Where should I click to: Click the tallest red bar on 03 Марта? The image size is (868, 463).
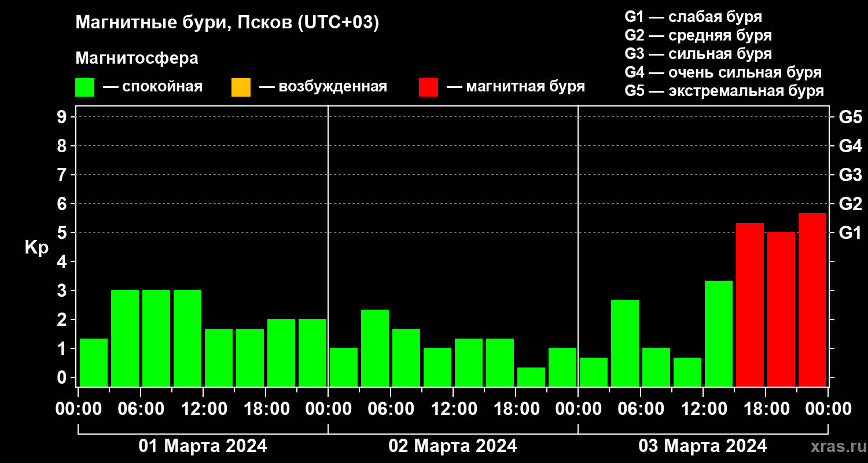point(812,300)
